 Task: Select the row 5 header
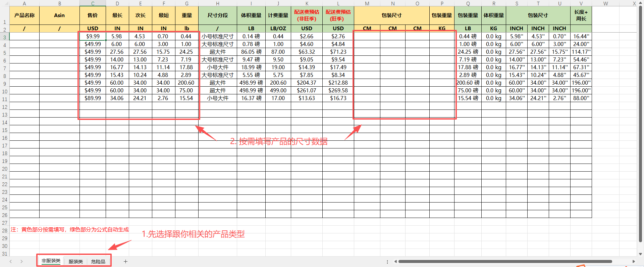tap(5, 53)
